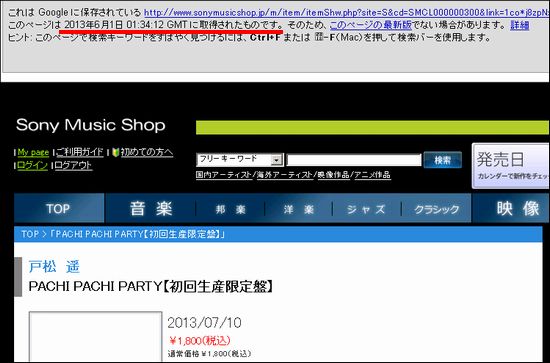Image resolution: width=550 pixels, height=363 pixels.
Task: Open the My page link
Action: [x=33, y=152]
